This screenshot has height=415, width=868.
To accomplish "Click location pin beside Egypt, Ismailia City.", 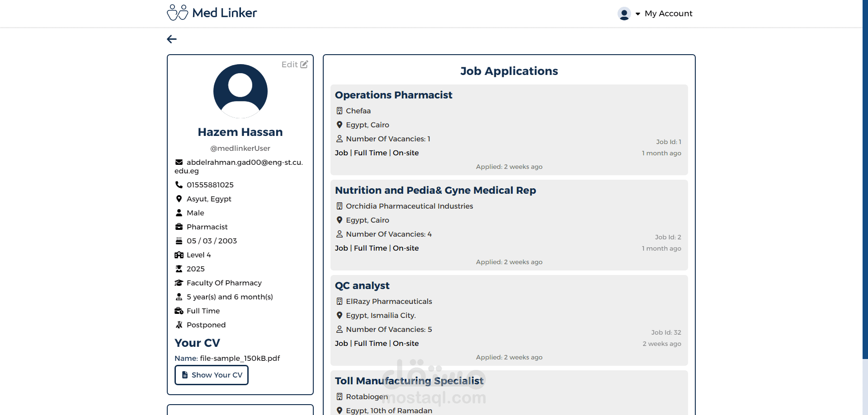I will click(x=340, y=315).
